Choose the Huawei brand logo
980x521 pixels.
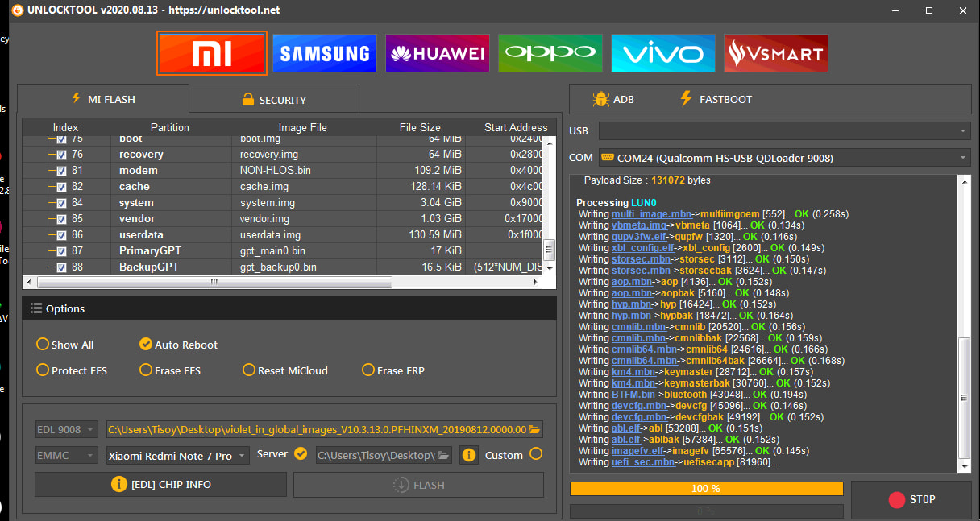(x=438, y=53)
